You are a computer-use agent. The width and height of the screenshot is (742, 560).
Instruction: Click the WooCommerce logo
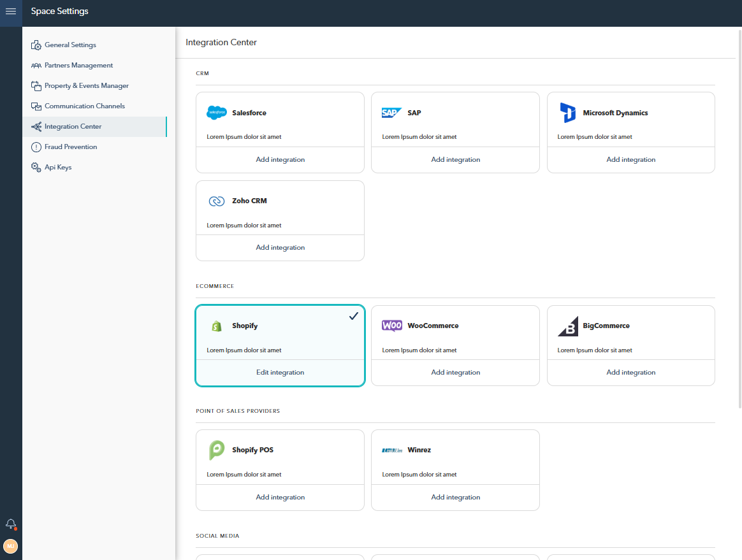point(392,326)
